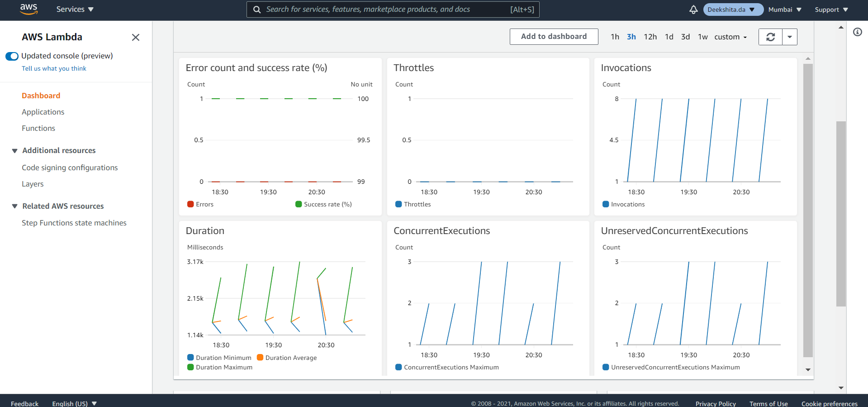This screenshot has height=407, width=868.
Task: Click the Feedback link in footer
Action: click(x=24, y=403)
